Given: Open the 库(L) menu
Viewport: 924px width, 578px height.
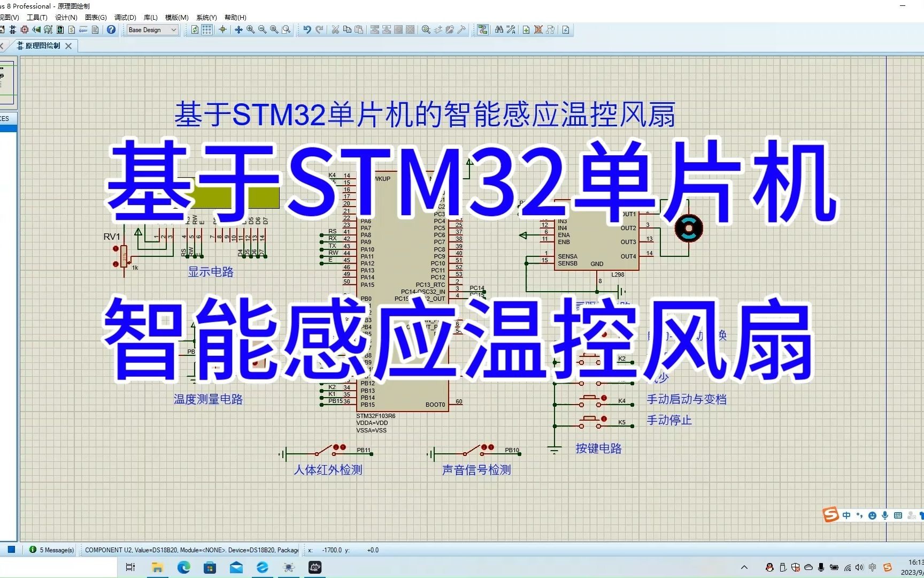Looking at the screenshot, I should (x=151, y=17).
